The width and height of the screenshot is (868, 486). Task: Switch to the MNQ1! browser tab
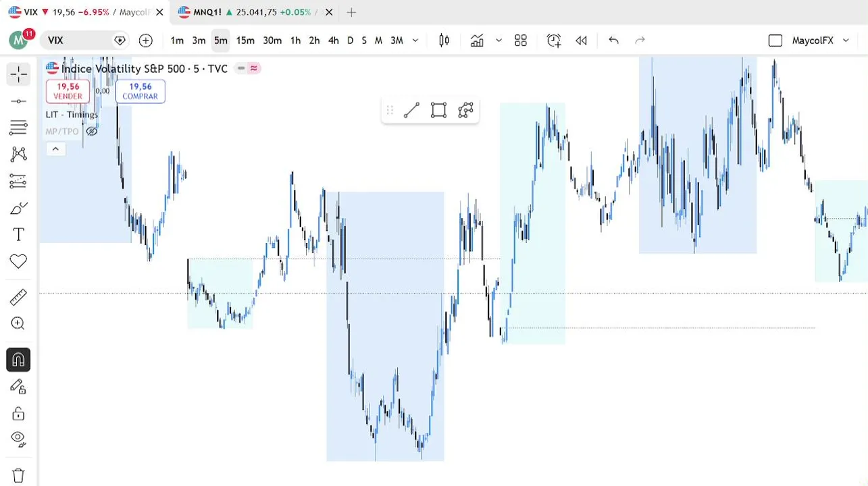253,12
